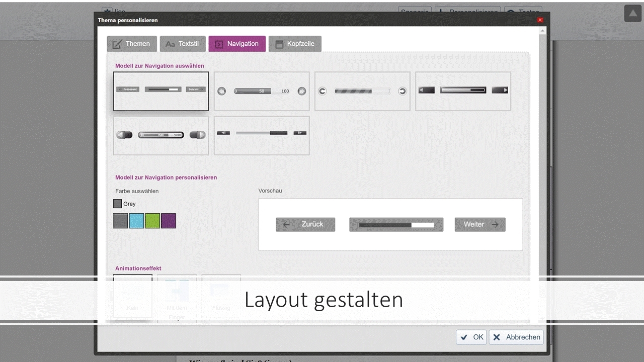Select the pill-shaped metallic navigation model
644x362 pixels.
click(x=161, y=135)
